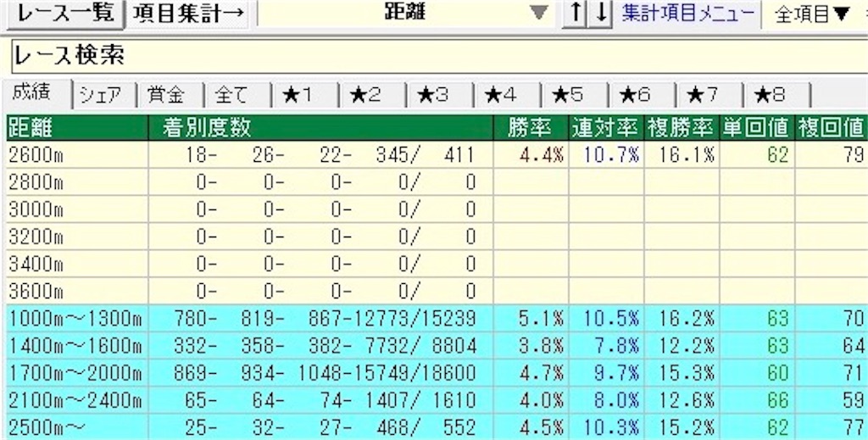
Task: Select the 2500m～ row
Action: click(x=437, y=427)
